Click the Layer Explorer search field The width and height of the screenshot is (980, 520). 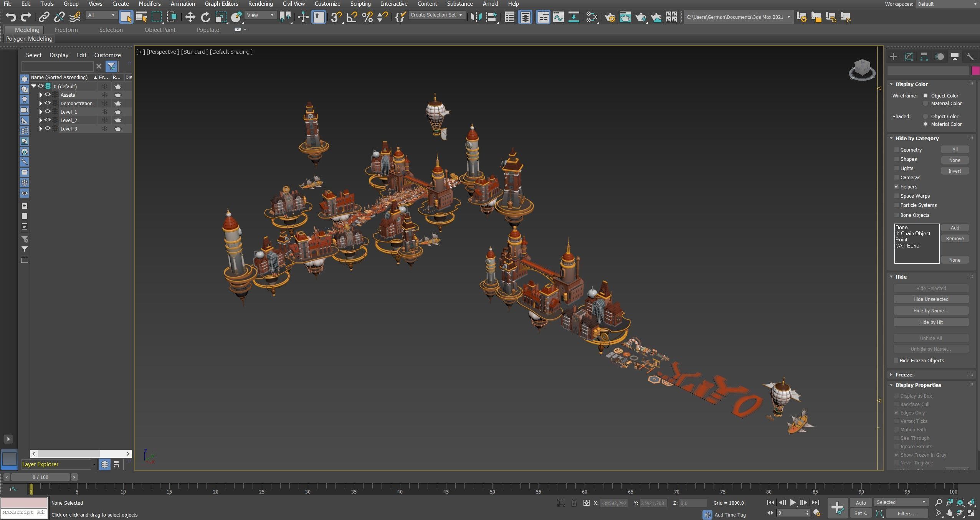coord(57,66)
